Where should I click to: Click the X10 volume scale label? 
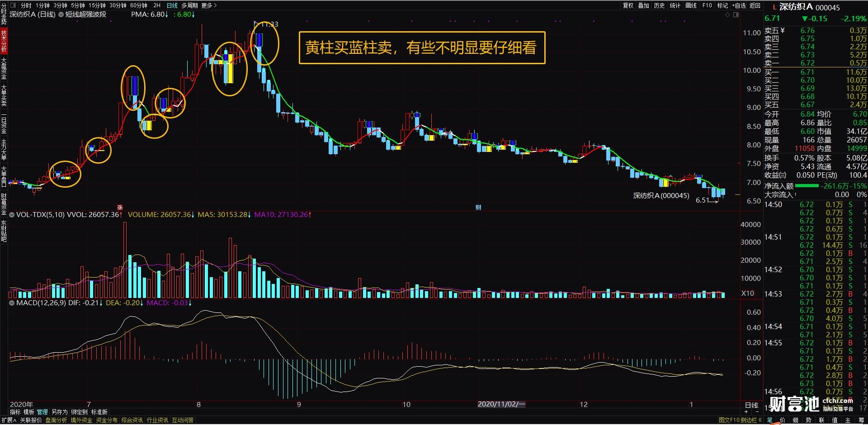coord(748,293)
